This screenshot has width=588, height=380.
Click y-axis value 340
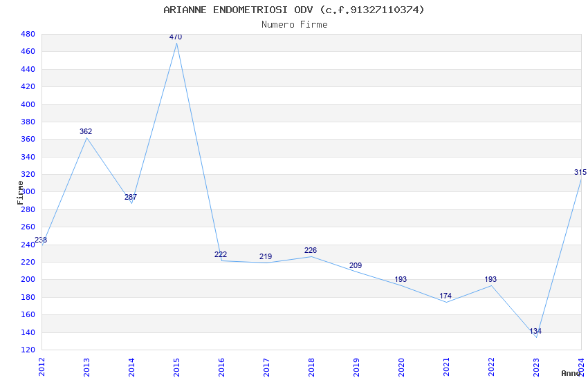click(28, 157)
